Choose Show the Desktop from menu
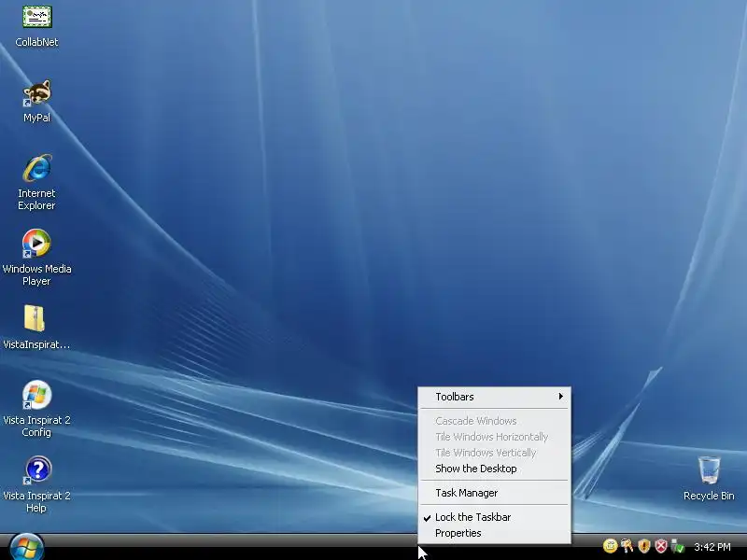The width and height of the screenshot is (747, 560). 495,469
